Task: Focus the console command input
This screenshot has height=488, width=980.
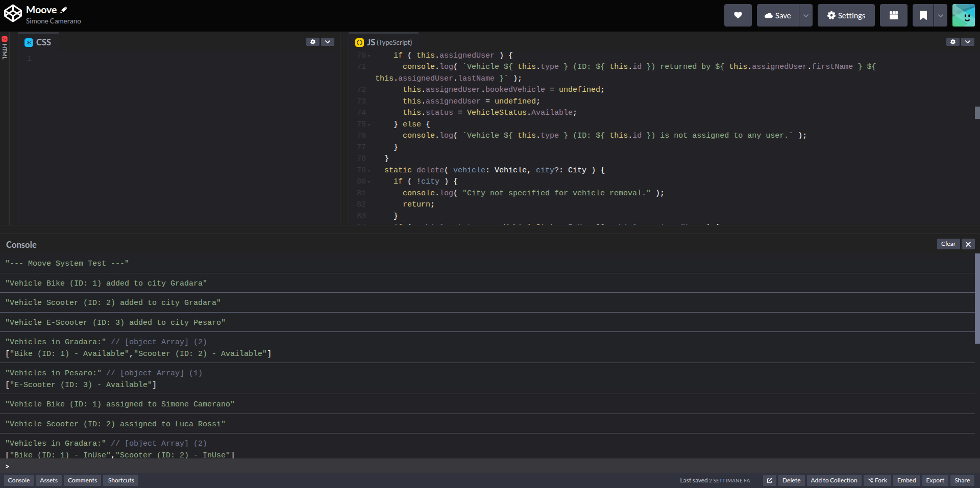Action: point(490,466)
